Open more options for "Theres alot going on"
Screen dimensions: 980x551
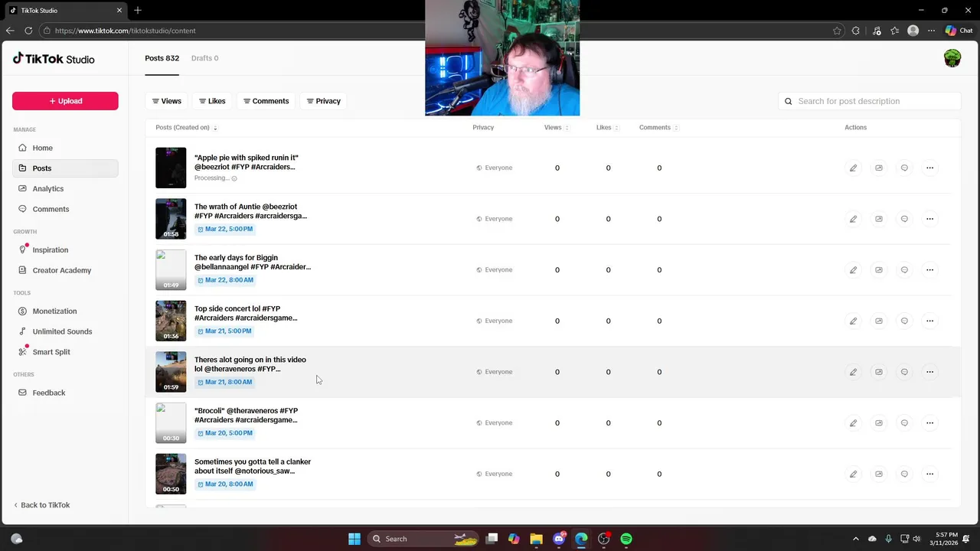click(929, 372)
